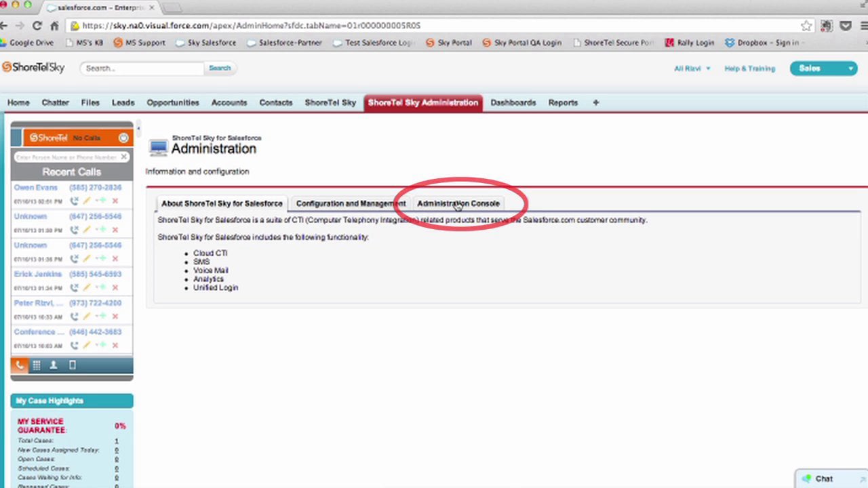Edit the Conference call with pencil icon
Image resolution: width=868 pixels, height=488 pixels.
87,346
